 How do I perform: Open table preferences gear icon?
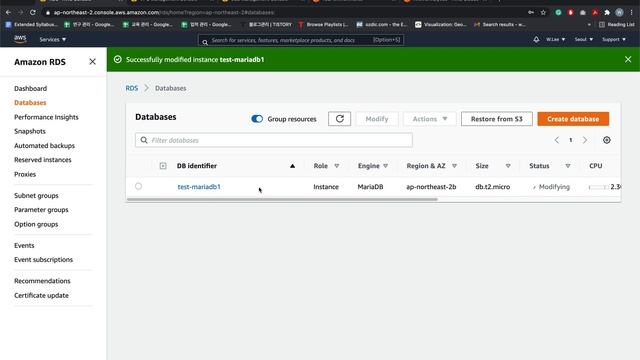tap(607, 140)
